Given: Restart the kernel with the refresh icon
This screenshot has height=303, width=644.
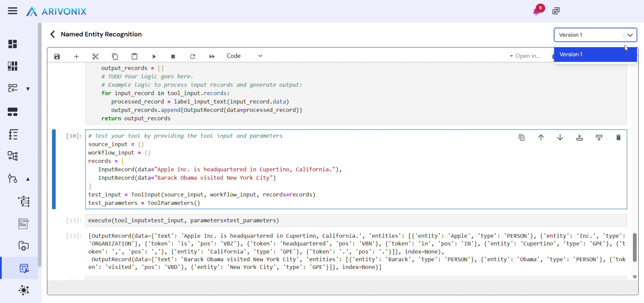Looking at the screenshot, I should tap(192, 56).
